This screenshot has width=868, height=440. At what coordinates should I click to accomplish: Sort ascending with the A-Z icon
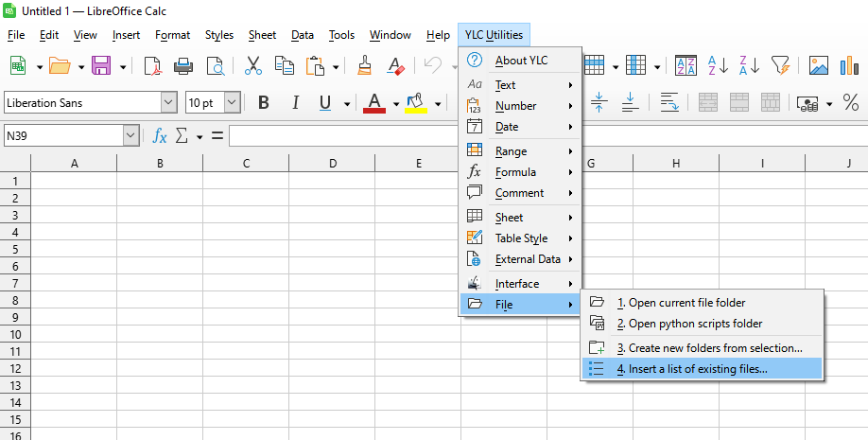click(718, 65)
